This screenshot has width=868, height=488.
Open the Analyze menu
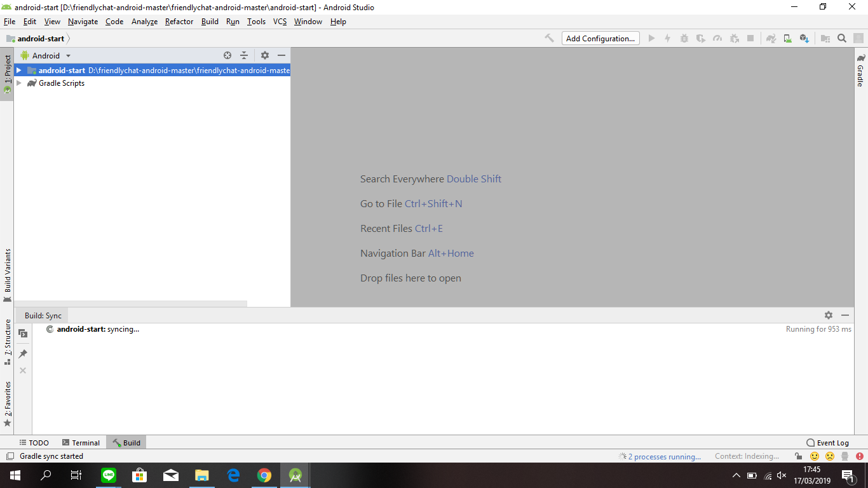click(x=144, y=22)
